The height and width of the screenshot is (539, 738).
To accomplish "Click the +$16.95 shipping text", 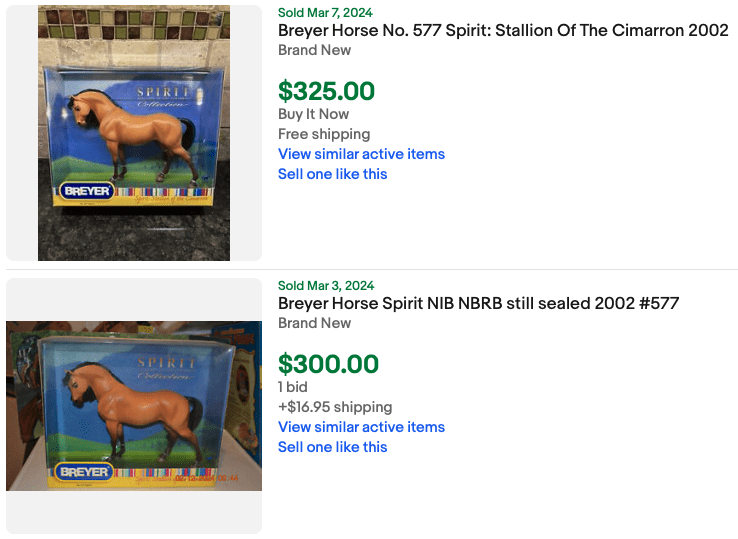I will coord(335,407).
